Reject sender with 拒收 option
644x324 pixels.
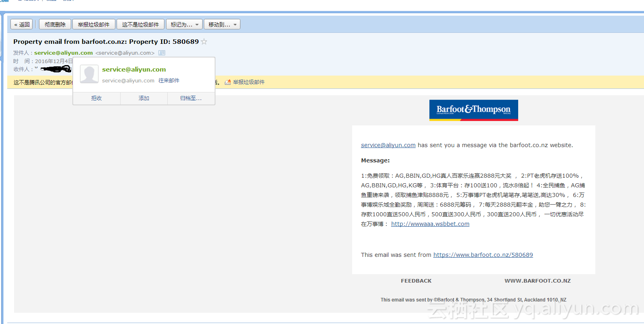96,98
